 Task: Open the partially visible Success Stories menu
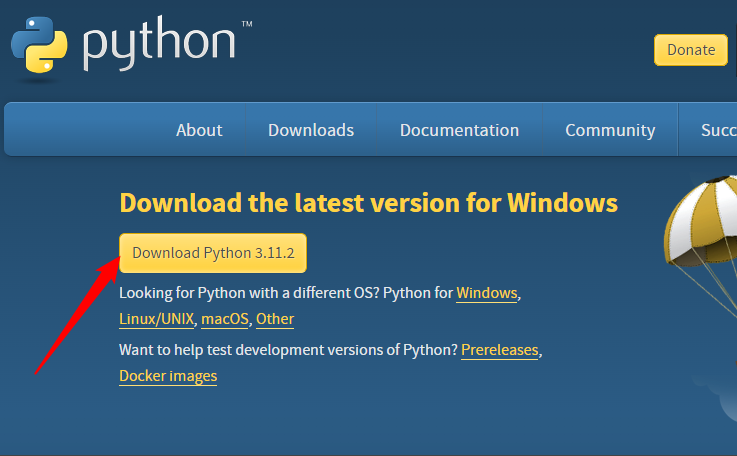click(718, 130)
